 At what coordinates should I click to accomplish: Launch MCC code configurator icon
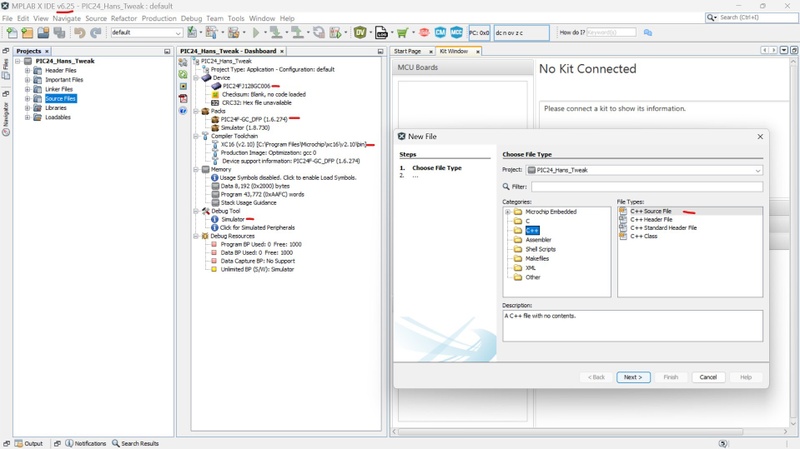pyautogui.click(x=457, y=33)
